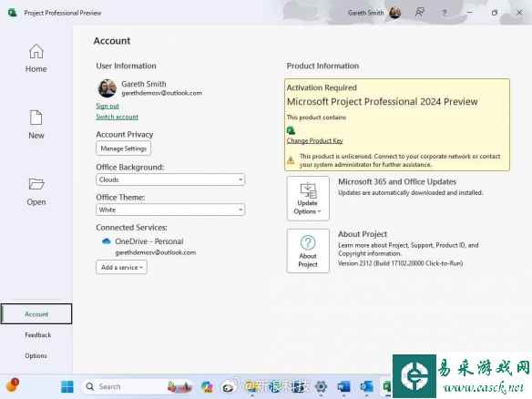The width and height of the screenshot is (532, 399).
Task: Click the help question mark in title bar
Action: [x=445, y=13]
